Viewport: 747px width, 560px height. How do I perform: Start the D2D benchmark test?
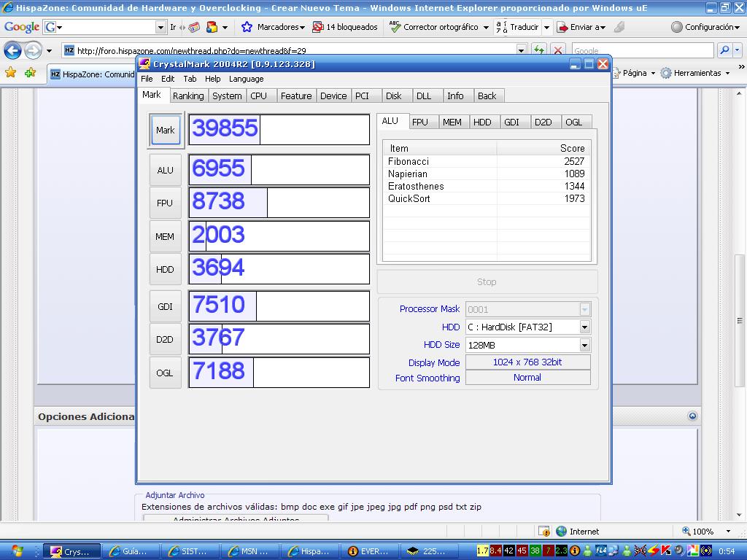pos(166,339)
